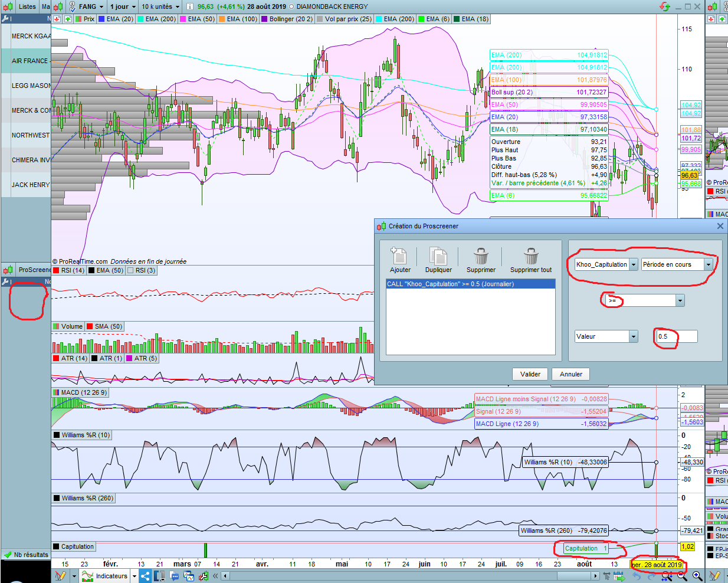Click the redo arrow icon in bottom toolbar

click(651, 575)
